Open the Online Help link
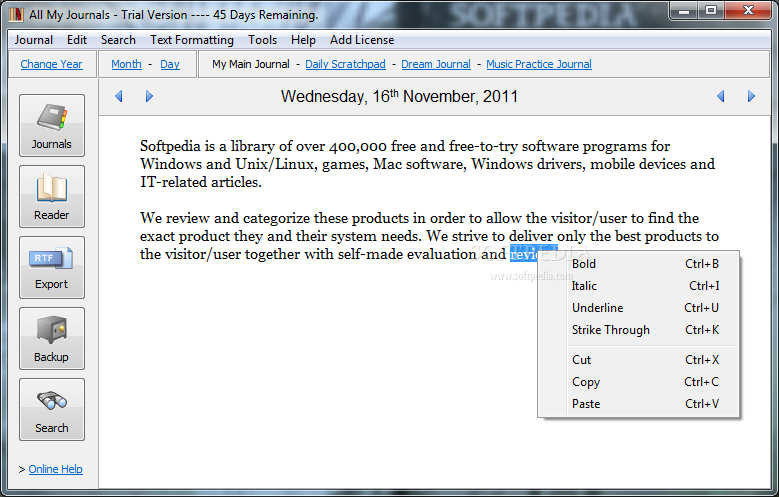779x497 pixels. point(56,469)
